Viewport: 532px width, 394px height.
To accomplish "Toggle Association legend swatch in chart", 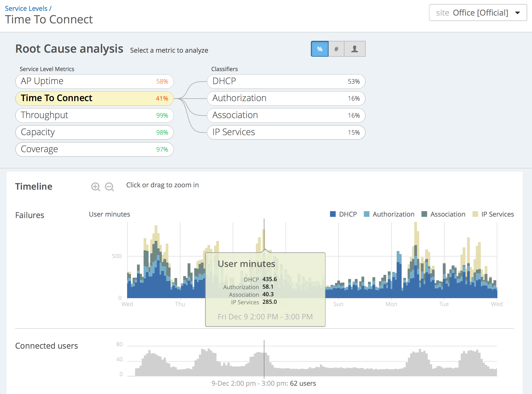I will [x=424, y=214].
